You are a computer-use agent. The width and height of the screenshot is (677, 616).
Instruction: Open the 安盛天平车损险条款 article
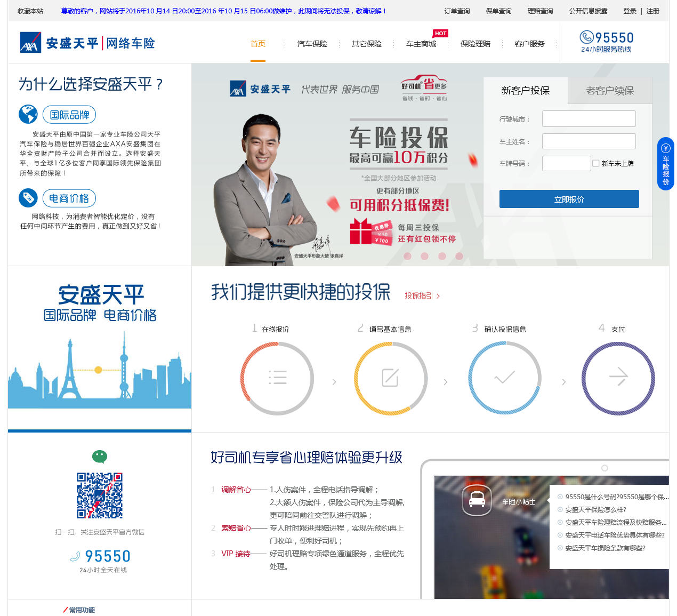[606, 548]
